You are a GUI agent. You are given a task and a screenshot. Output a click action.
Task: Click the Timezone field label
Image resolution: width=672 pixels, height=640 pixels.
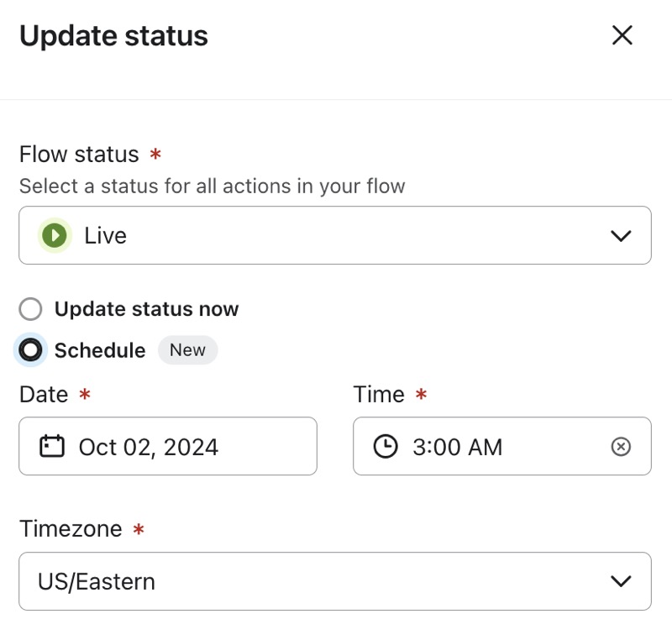click(x=71, y=529)
